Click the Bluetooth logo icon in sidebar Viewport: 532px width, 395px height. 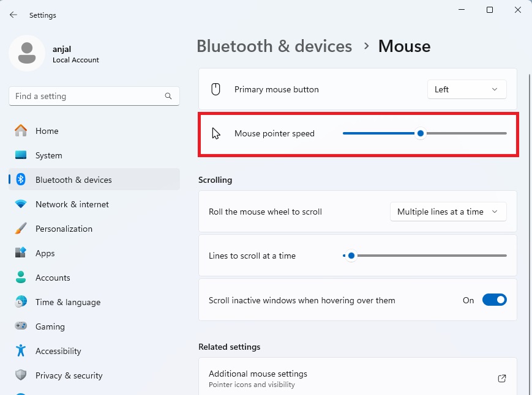21,180
